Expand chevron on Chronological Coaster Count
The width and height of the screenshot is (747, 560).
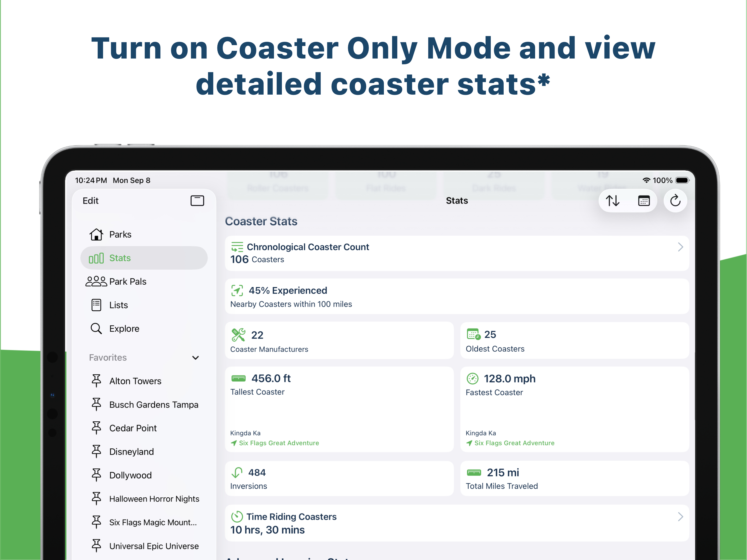pos(680,247)
